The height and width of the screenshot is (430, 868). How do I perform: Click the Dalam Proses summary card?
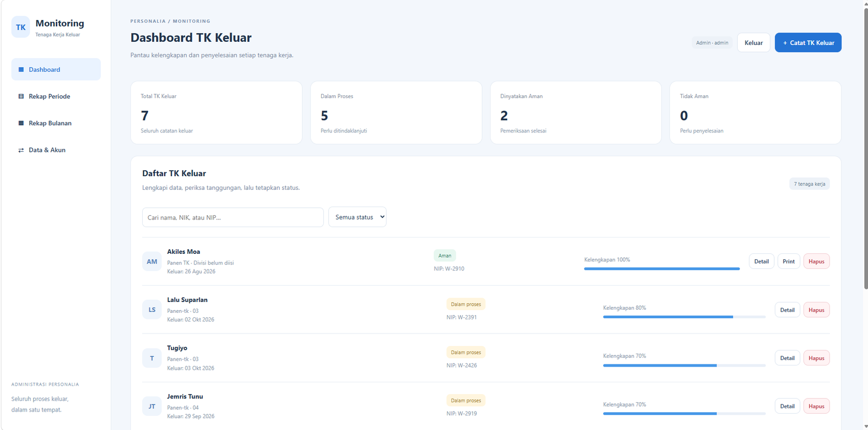pos(396,113)
